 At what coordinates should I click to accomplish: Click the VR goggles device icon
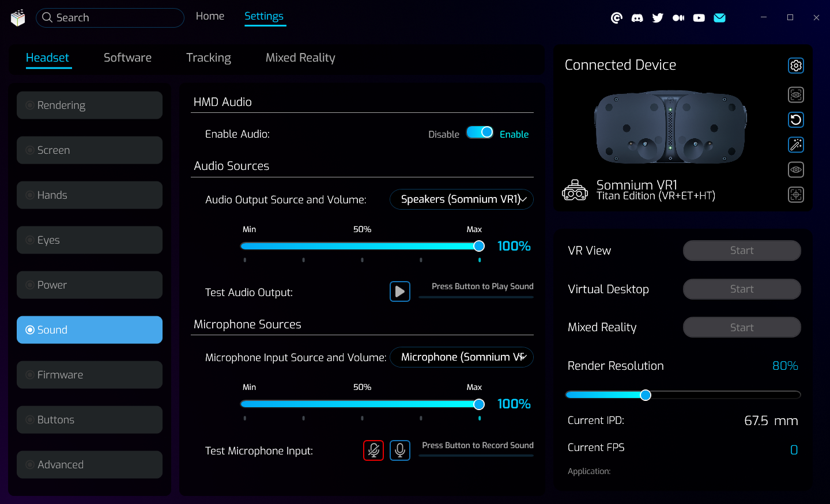point(575,190)
